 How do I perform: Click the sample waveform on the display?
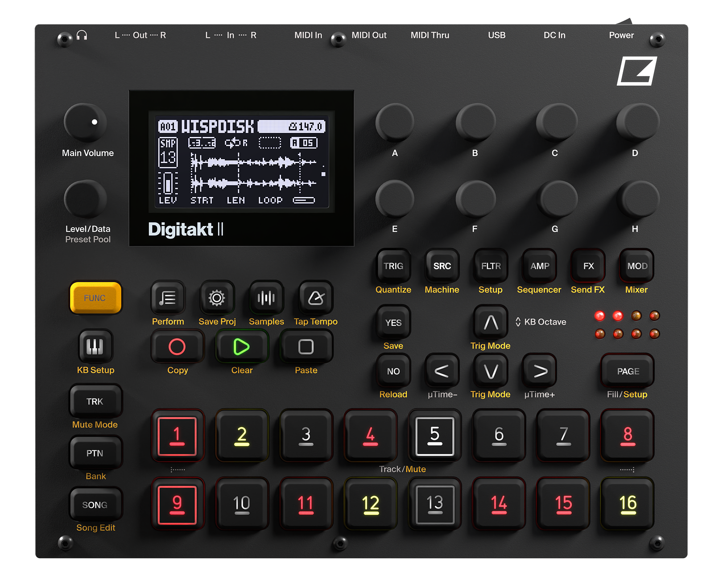[x=254, y=173]
